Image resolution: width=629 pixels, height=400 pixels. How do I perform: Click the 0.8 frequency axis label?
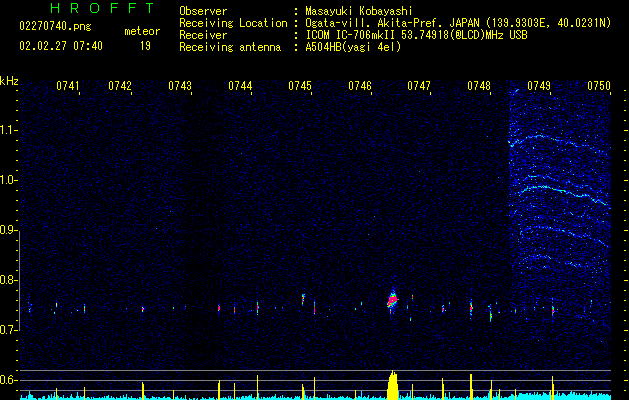click(x=7, y=280)
